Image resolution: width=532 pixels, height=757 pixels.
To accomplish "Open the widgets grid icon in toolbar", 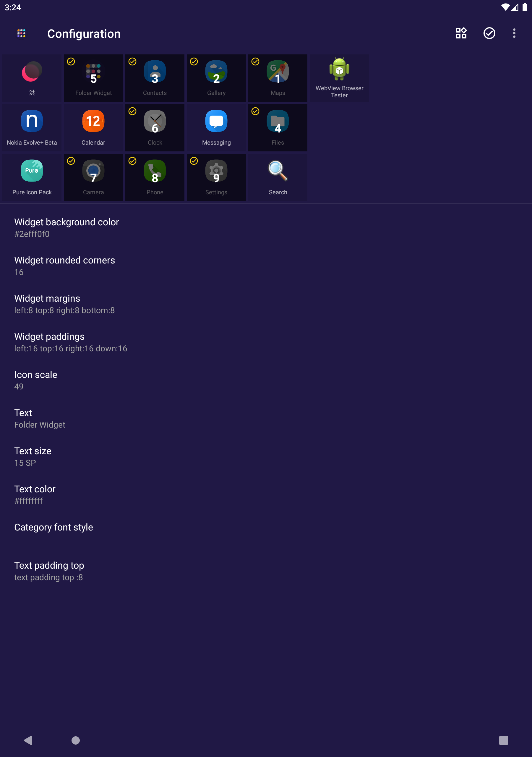I will (461, 33).
